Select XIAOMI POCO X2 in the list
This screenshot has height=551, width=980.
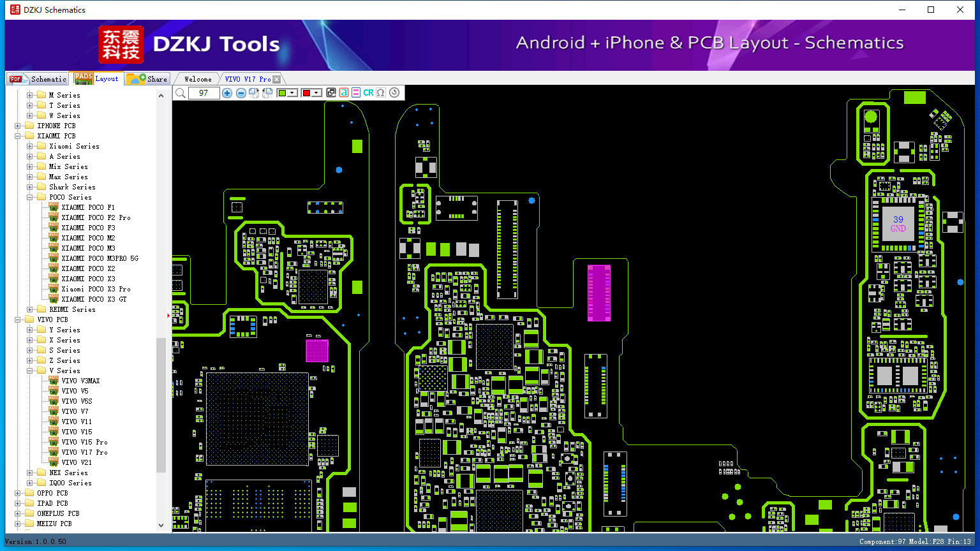click(x=88, y=268)
